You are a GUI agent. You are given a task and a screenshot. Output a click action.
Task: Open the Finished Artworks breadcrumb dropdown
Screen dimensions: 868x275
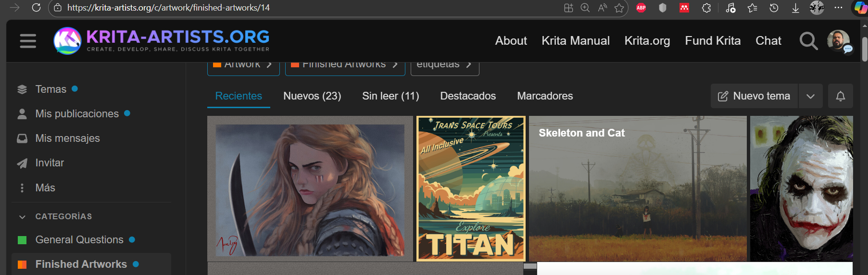tap(345, 66)
